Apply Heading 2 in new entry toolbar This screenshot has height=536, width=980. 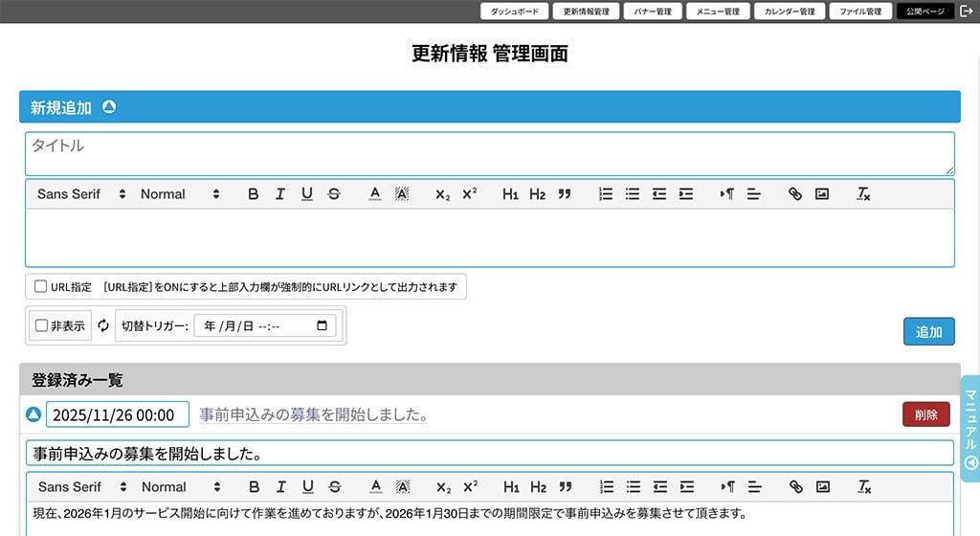click(x=538, y=194)
